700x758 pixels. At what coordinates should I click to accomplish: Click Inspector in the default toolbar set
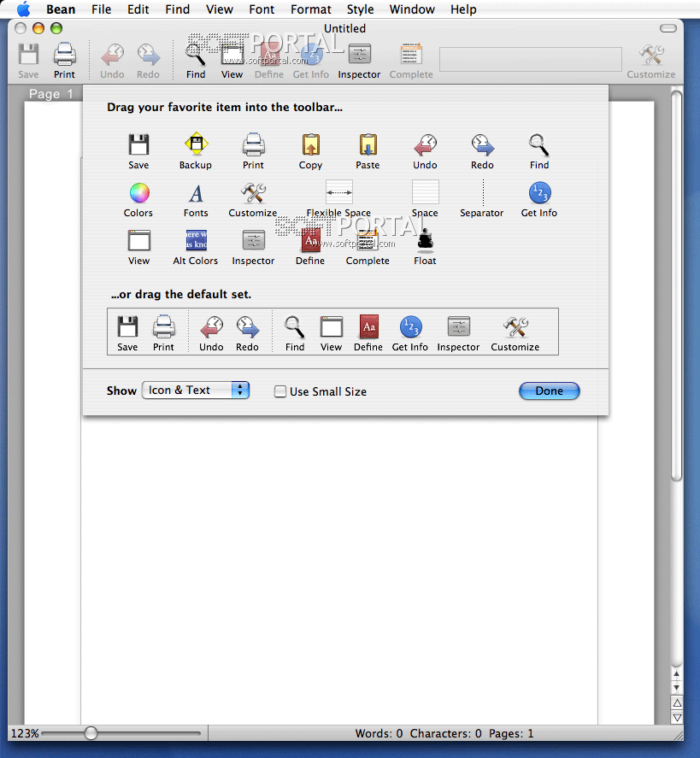click(x=458, y=332)
